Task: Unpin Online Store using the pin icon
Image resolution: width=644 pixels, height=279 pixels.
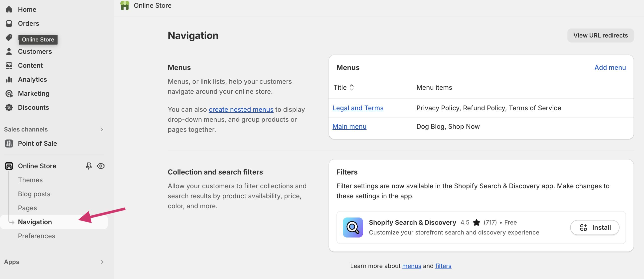Action: point(89,166)
